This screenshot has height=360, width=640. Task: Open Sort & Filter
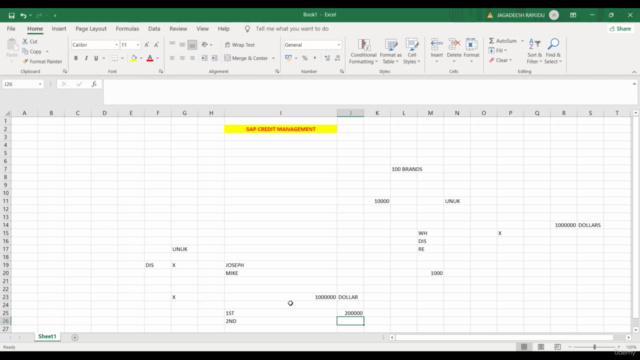(x=534, y=51)
